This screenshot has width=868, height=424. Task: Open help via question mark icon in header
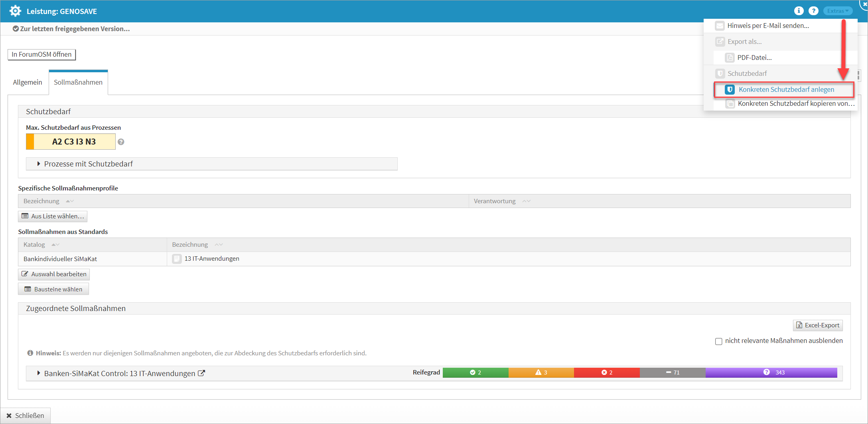tap(813, 11)
